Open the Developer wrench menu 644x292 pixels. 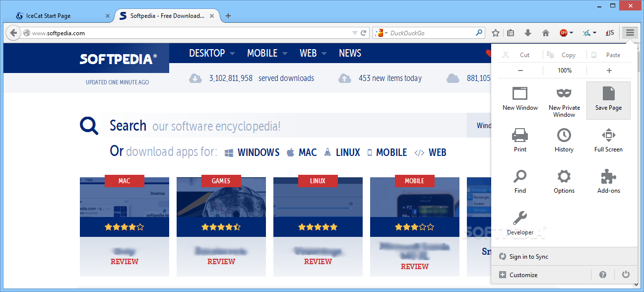[520, 223]
